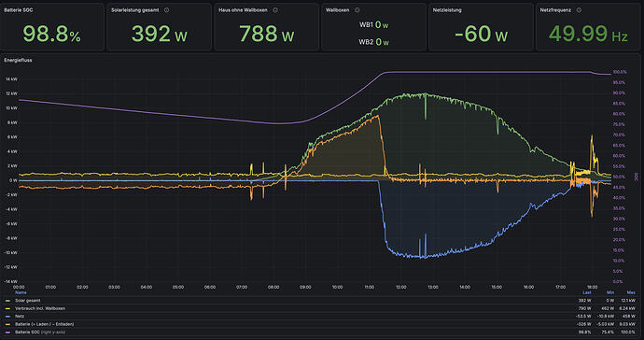Open the Energiefluss panel title menu
644x340 pixels.
[18, 60]
